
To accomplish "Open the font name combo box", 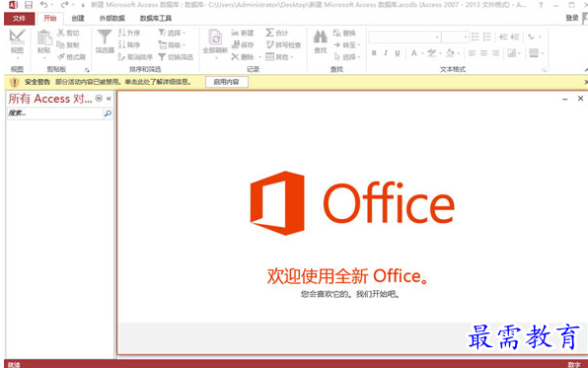I will (405, 37).
